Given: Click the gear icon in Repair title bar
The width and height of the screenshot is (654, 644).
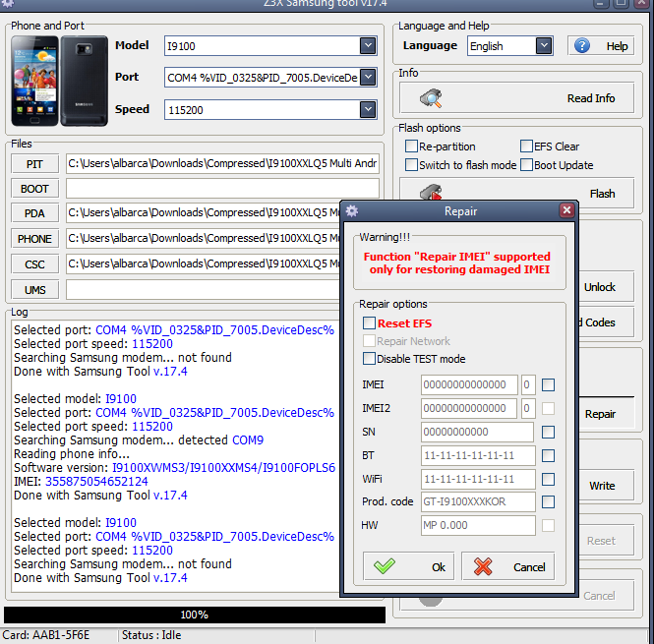Looking at the screenshot, I should coord(352,211).
